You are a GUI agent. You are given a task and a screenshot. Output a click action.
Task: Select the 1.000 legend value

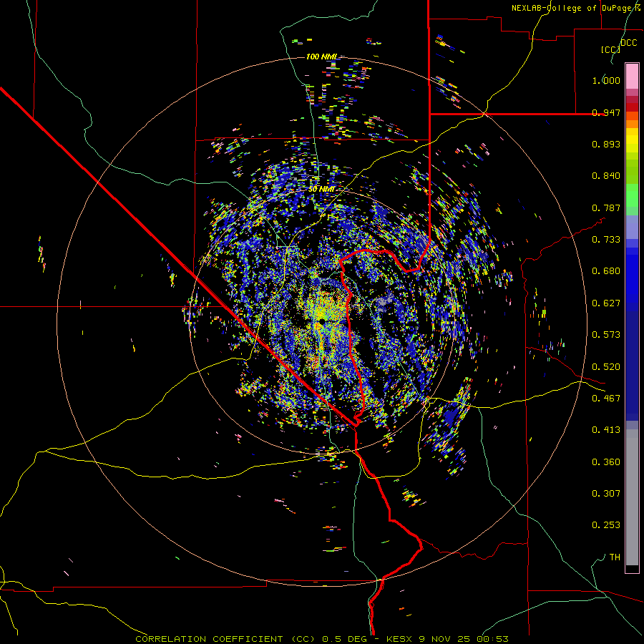606,80
